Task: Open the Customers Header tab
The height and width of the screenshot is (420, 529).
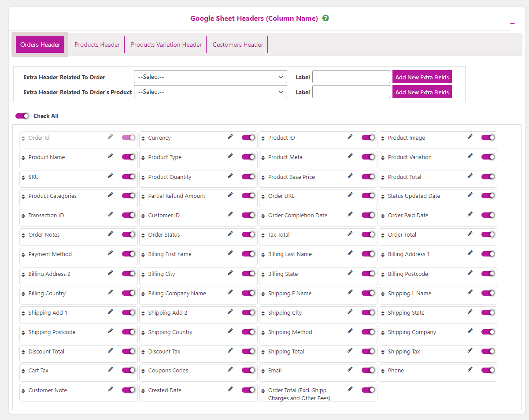Action: 238,45
